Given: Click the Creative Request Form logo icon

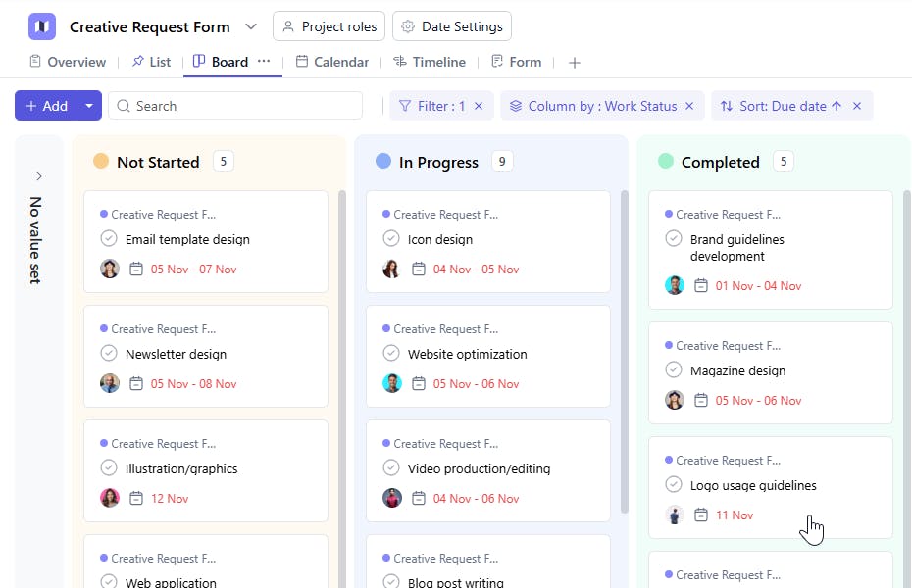Looking at the screenshot, I should point(42,26).
